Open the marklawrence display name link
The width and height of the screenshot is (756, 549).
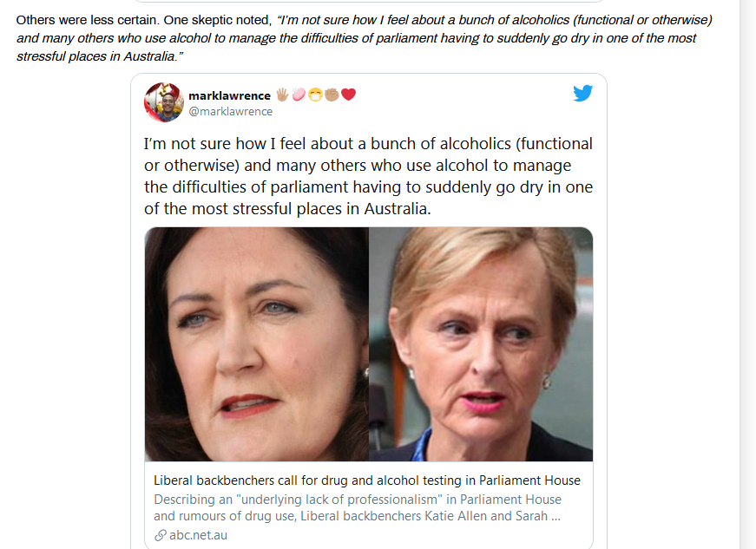[x=229, y=95]
